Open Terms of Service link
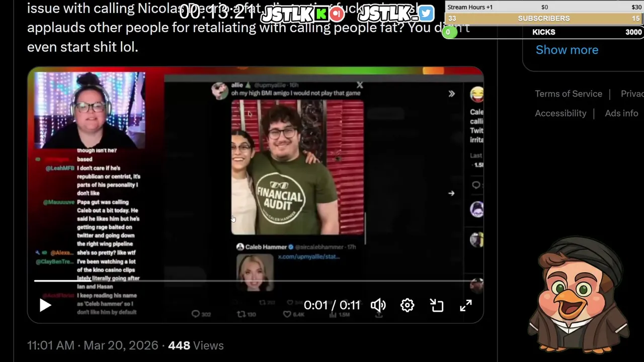Viewport: 644px width, 362px height. click(x=569, y=94)
